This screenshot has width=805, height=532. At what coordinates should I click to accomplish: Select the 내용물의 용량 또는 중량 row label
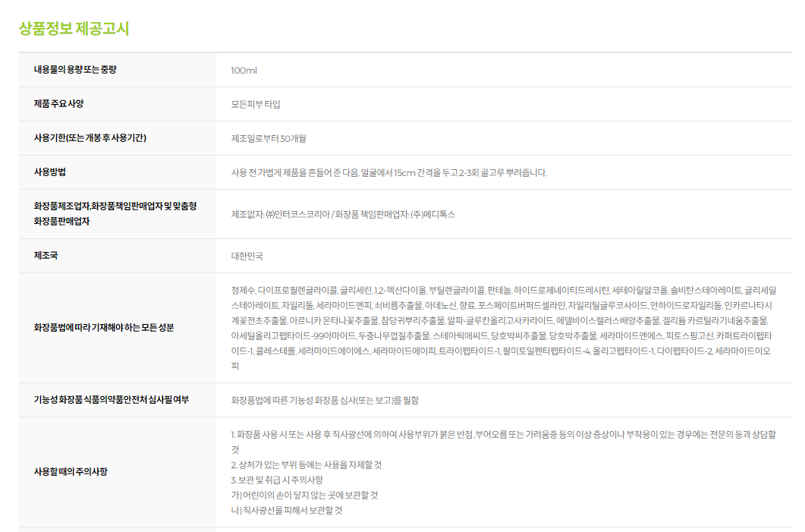coord(75,70)
